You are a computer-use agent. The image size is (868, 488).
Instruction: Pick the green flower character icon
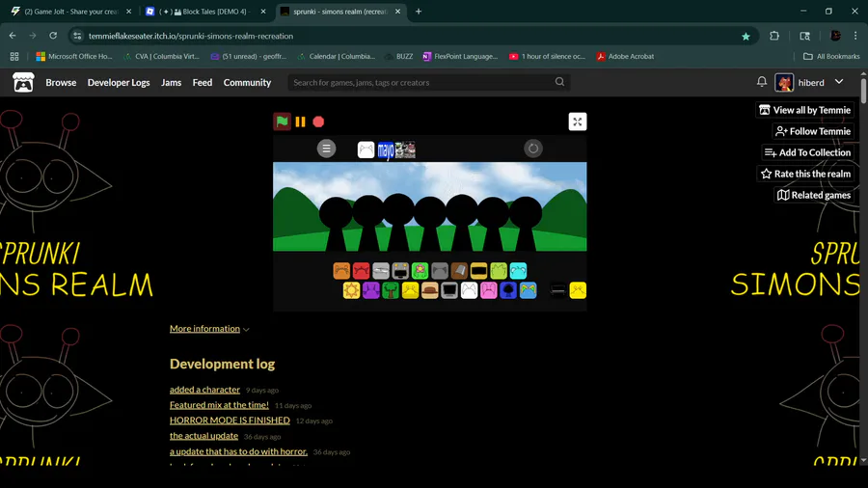[x=420, y=271]
